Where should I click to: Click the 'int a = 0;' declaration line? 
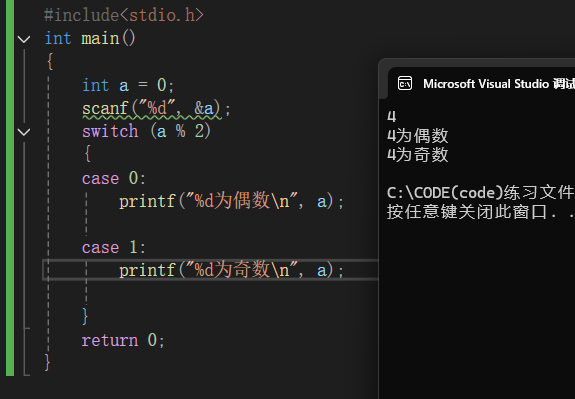(128, 85)
